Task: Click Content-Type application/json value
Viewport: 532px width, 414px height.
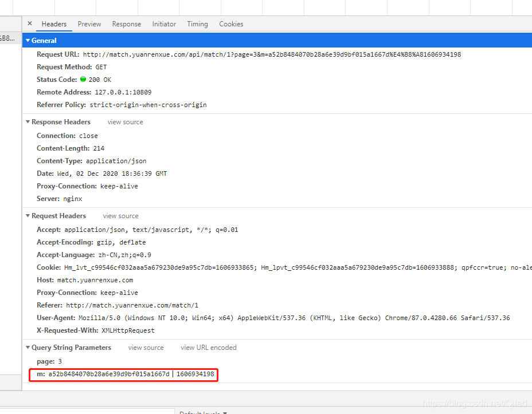Action: 116,161
